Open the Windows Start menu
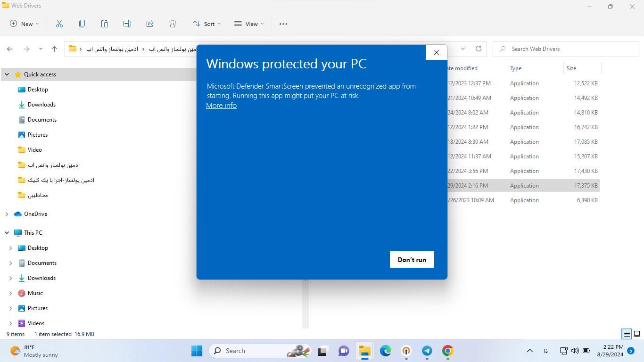The width and height of the screenshot is (644, 362). pos(197,351)
